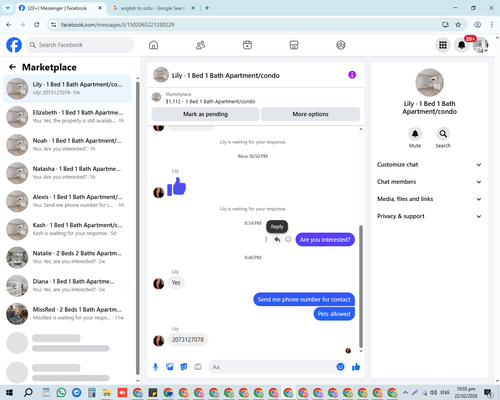Viewport: 500px width, 400px height.
Task: Open the Lily conversation in list
Action: [67, 89]
